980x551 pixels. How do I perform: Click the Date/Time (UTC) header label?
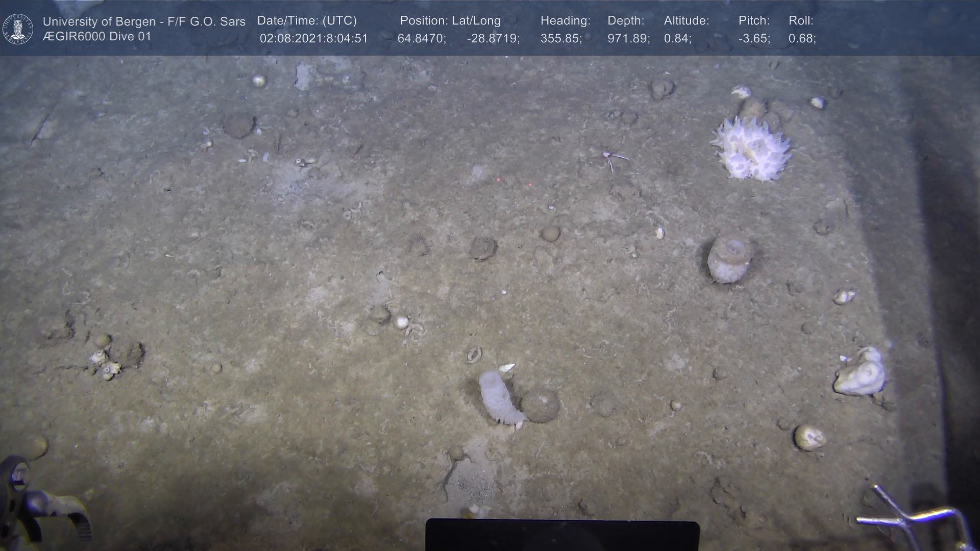(307, 20)
